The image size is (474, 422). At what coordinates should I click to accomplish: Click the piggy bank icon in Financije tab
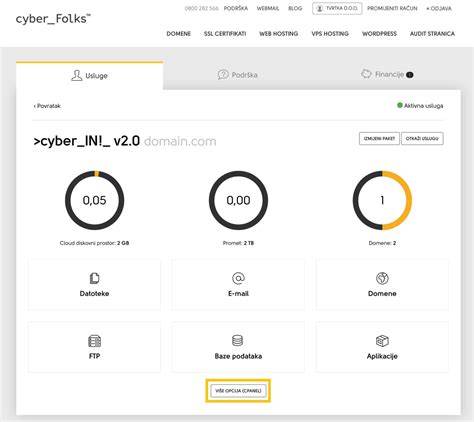tap(366, 74)
